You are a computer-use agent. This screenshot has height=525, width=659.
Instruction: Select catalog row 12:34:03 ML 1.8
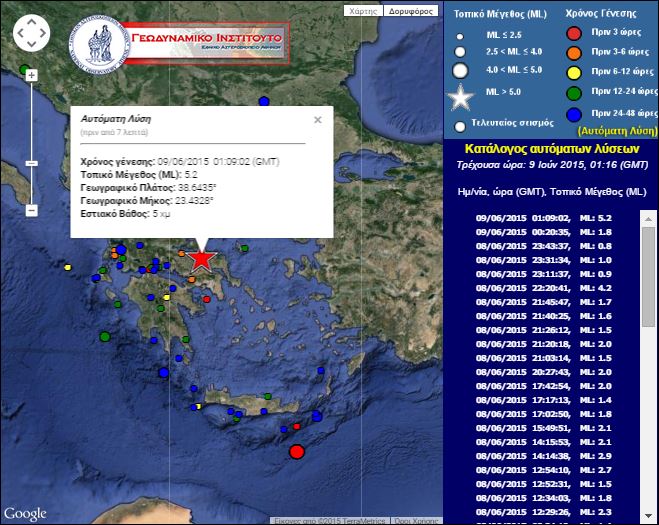(x=543, y=498)
